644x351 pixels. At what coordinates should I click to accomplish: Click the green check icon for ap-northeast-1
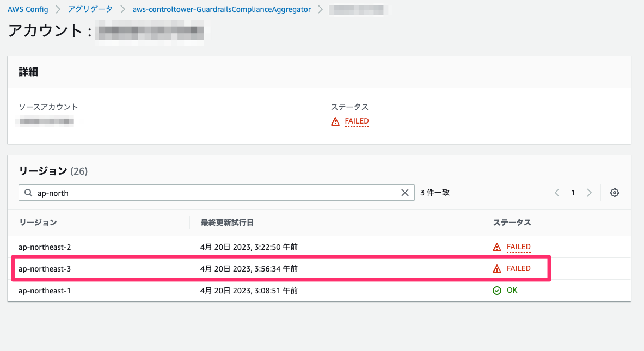pyautogui.click(x=497, y=291)
